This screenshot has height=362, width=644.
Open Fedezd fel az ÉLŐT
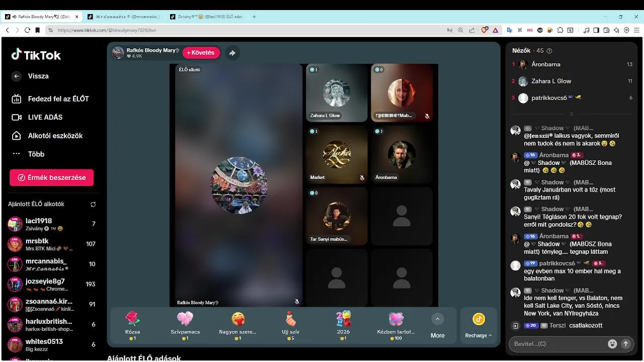coord(50,99)
